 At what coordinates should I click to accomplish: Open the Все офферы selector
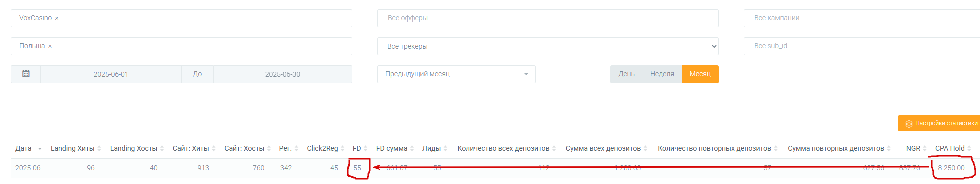click(x=548, y=18)
